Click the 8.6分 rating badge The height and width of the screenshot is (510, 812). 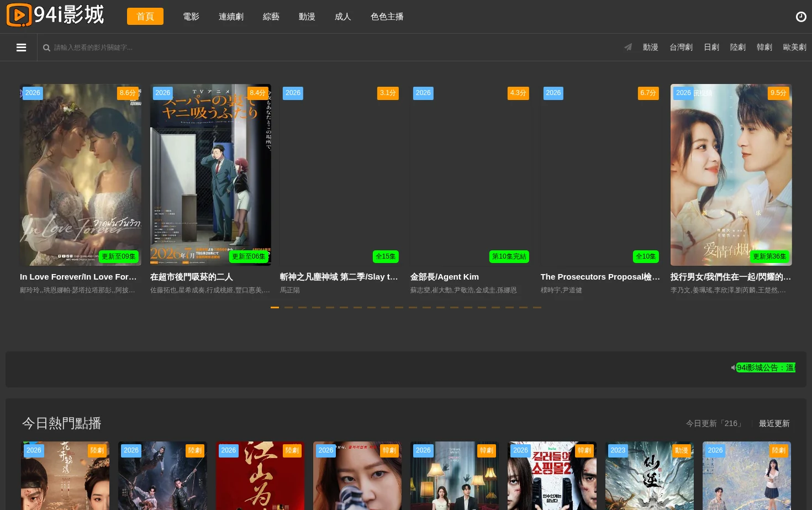tap(128, 93)
